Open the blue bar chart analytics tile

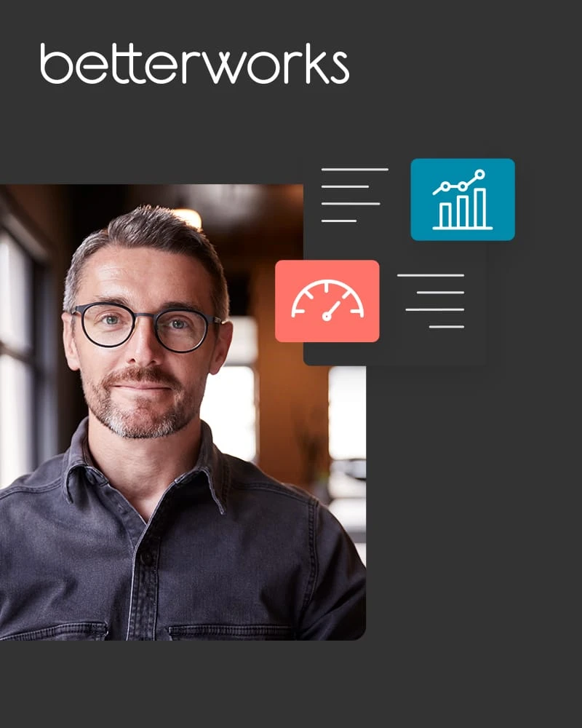coord(463,199)
